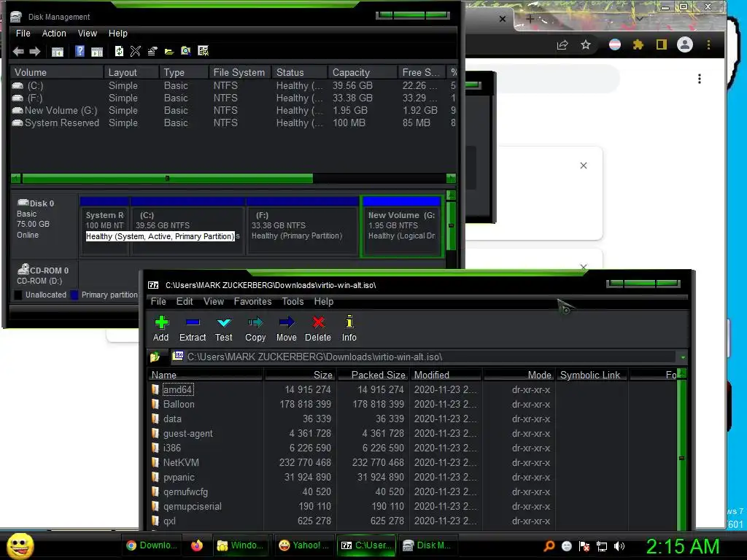
Task: Click the Info button in 7-Zip
Action: [349, 329]
